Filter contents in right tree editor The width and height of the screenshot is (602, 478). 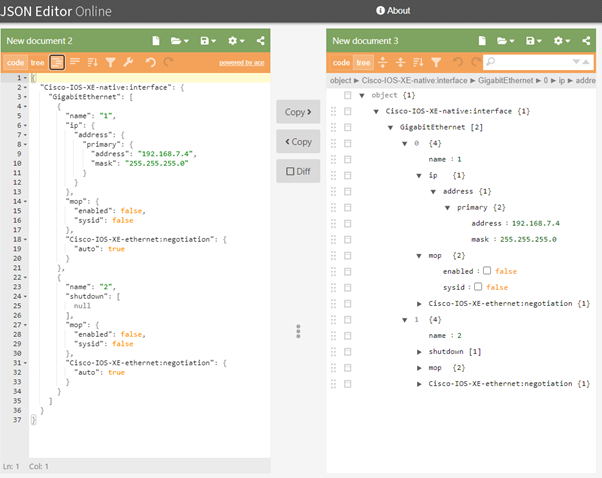(436, 62)
